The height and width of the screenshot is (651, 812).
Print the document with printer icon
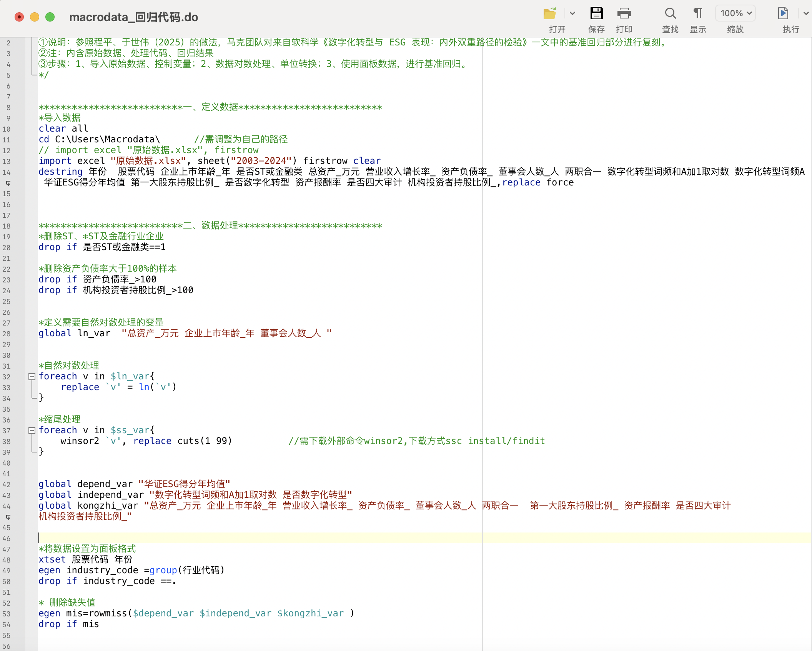[x=624, y=14]
